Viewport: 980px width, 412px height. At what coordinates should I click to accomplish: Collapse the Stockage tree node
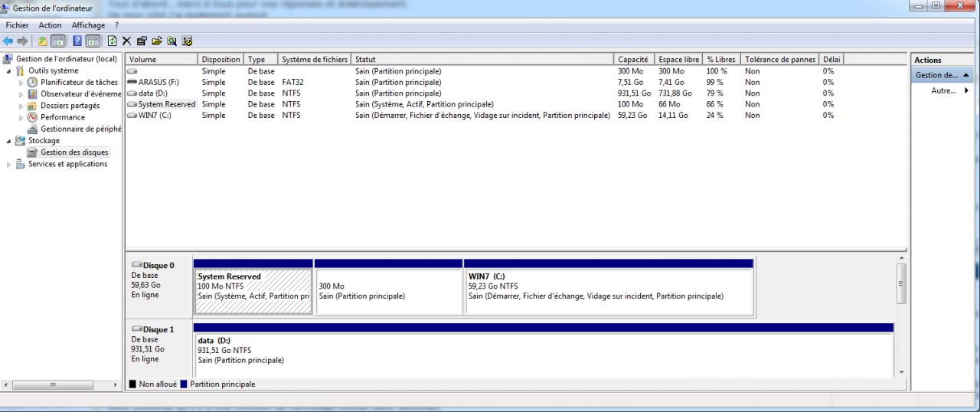click(9, 140)
